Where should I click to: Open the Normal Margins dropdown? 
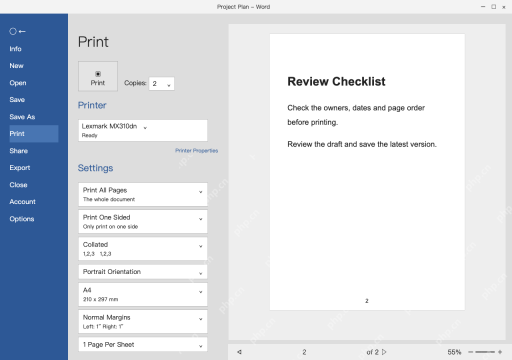point(143,322)
